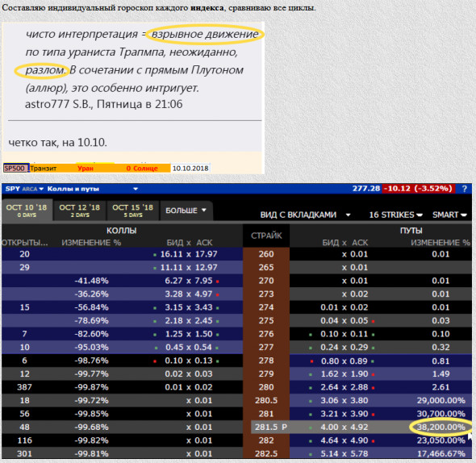The image size is (476, 463).
Task: Click the ПУТЫ section header
Action: (x=411, y=231)
